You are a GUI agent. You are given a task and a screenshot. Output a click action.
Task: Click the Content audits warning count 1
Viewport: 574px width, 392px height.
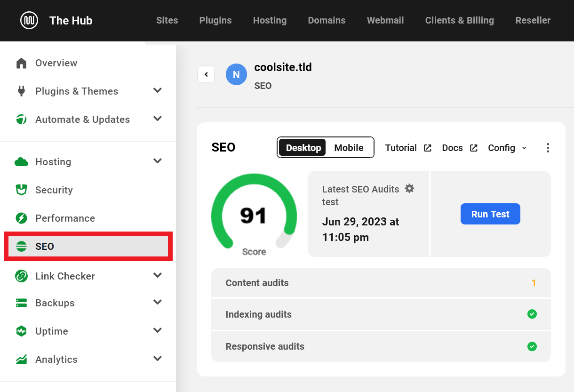(534, 283)
